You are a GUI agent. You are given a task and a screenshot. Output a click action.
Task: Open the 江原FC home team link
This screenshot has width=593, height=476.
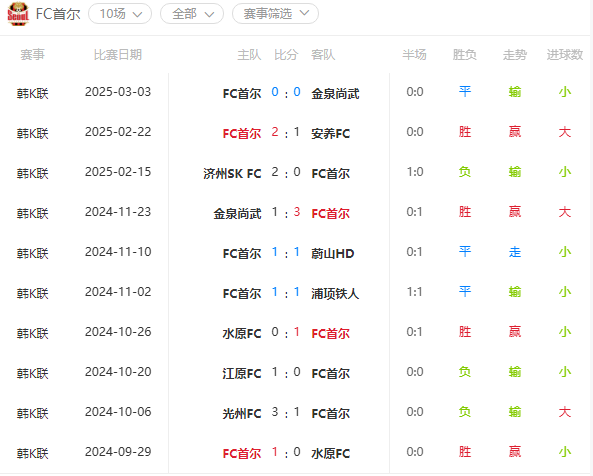pos(242,374)
